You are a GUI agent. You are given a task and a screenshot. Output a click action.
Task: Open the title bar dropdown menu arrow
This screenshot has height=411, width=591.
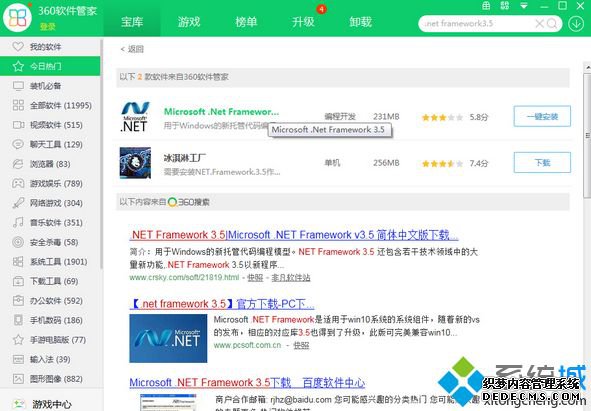pyautogui.click(x=524, y=6)
